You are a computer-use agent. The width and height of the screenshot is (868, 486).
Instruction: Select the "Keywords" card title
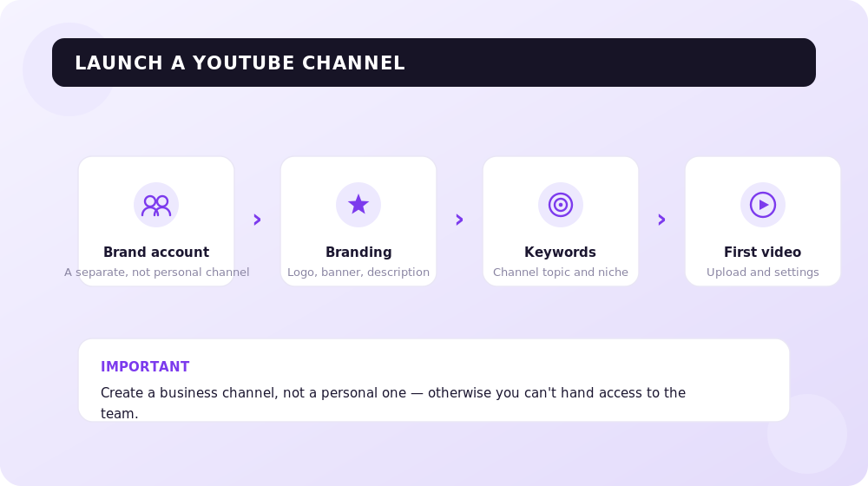click(x=560, y=252)
